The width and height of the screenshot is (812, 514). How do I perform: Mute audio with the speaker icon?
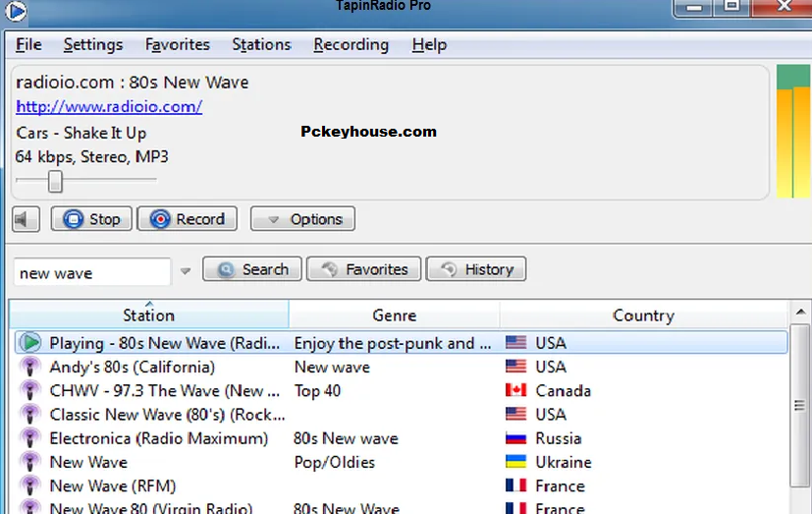click(x=26, y=219)
